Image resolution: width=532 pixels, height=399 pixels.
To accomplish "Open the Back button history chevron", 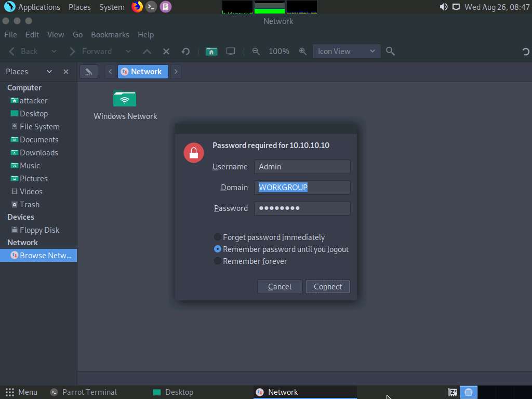I will point(54,51).
